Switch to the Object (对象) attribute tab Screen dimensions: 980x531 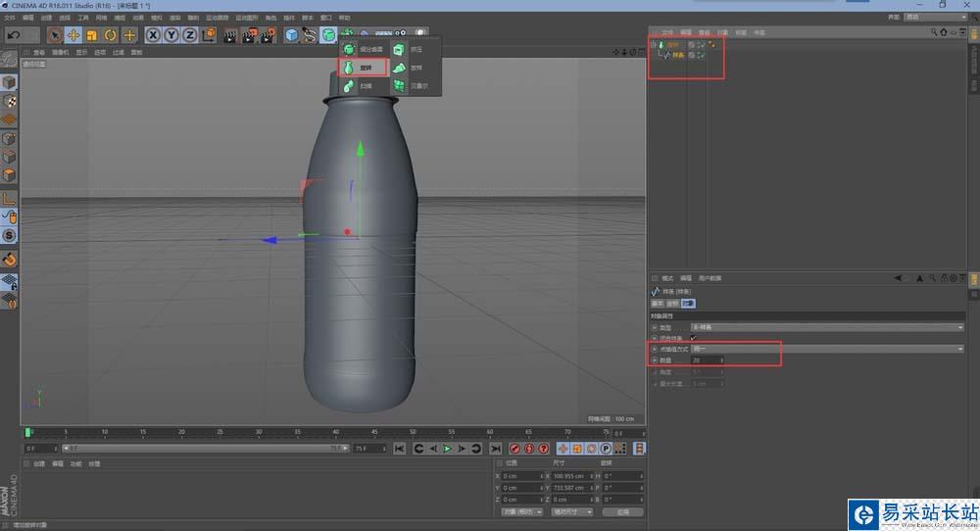[688, 304]
